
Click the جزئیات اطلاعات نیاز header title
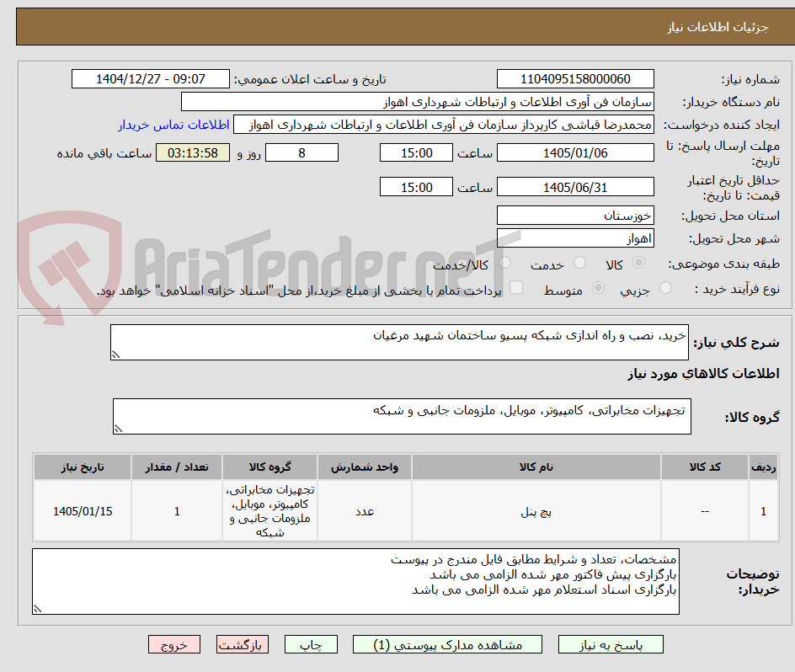point(718,27)
